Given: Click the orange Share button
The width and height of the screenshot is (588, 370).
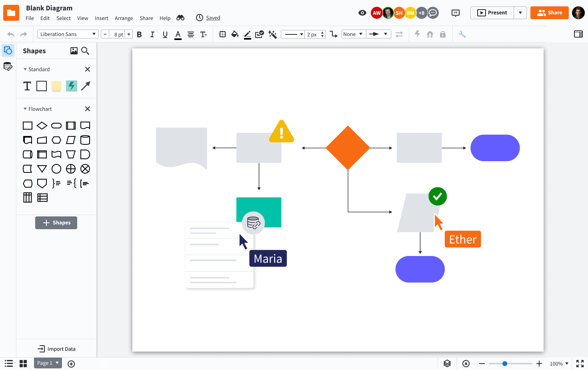Looking at the screenshot, I should (550, 13).
